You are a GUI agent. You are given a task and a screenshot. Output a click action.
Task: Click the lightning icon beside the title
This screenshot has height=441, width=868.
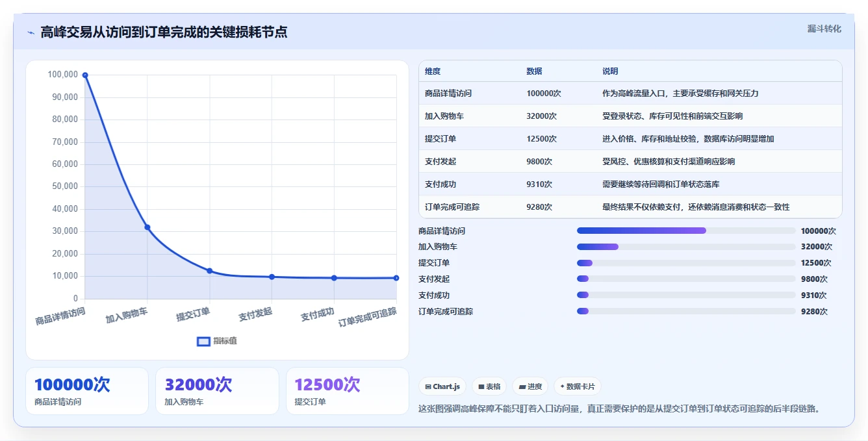(x=31, y=32)
